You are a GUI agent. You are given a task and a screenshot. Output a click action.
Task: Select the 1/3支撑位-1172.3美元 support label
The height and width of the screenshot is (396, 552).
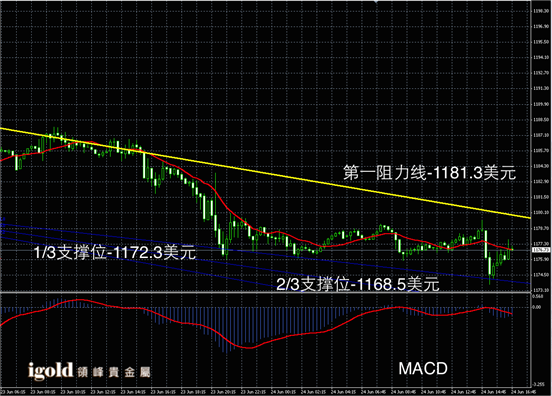115,252
